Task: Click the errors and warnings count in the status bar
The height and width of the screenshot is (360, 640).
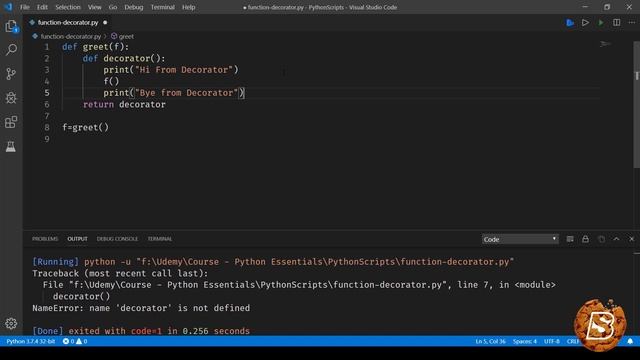Action: click(x=75, y=341)
